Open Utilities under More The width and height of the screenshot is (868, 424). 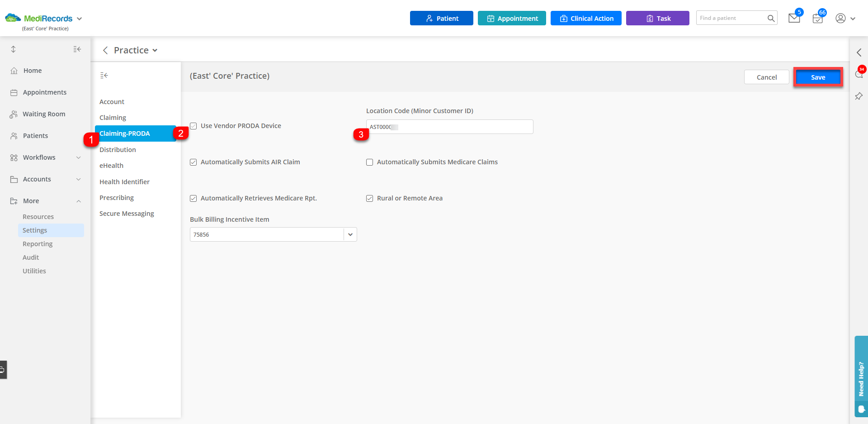(34, 271)
